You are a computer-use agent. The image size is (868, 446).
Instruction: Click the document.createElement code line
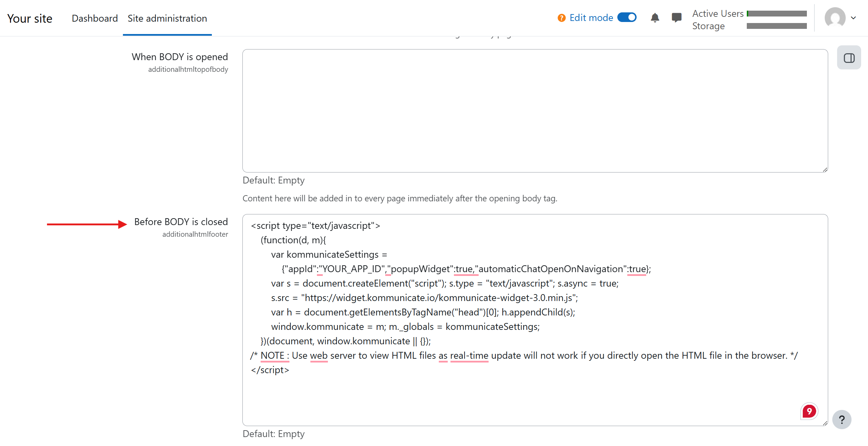pyautogui.click(x=445, y=283)
